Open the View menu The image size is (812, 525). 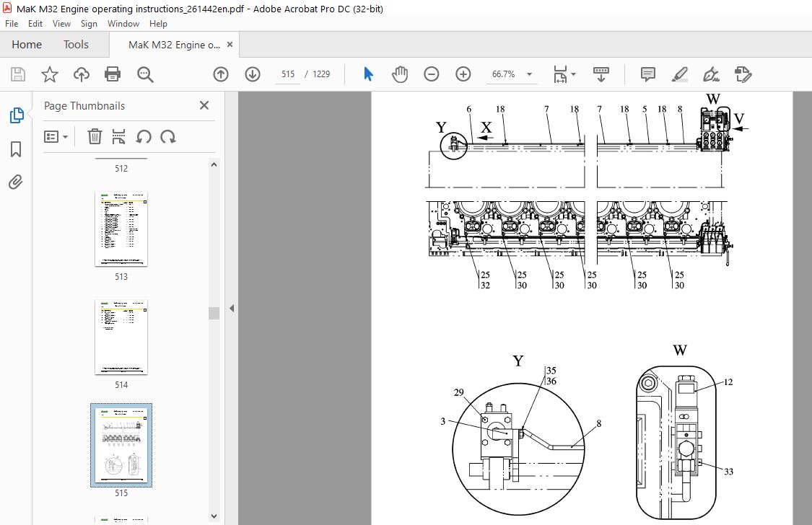[x=61, y=24]
